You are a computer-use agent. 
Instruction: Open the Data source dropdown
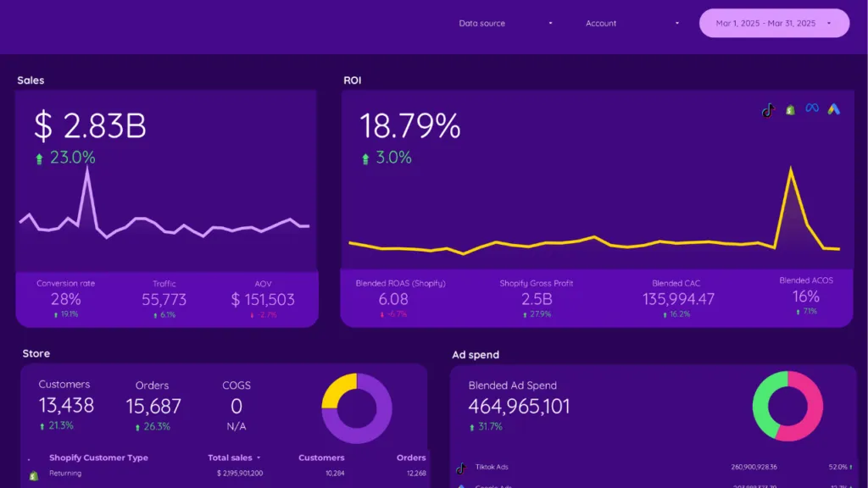tap(503, 23)
